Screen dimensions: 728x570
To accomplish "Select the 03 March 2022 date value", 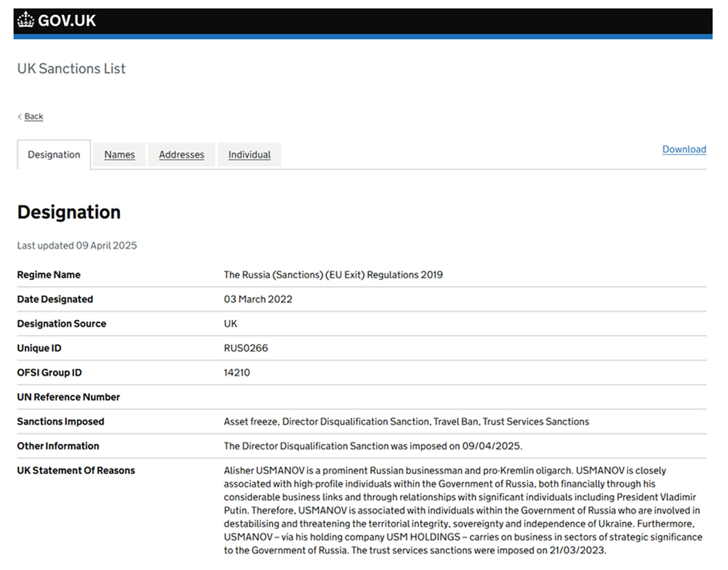I will point(258,299).
